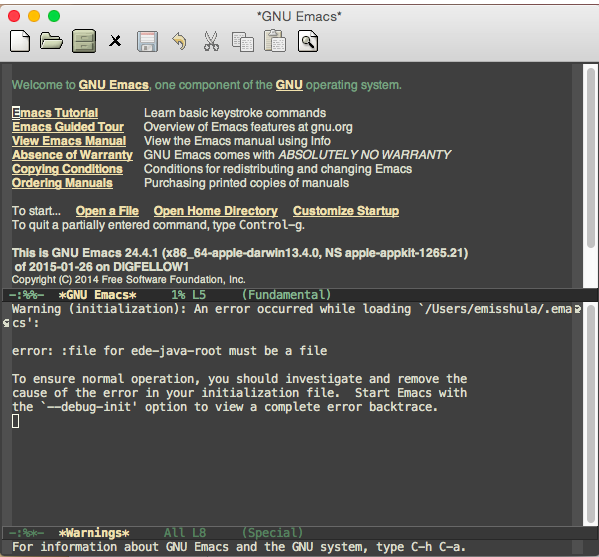Open the Absence of Warranty link
Viewport: 599px width, 557px height.
pyautogui.click(x=73, y=155)
